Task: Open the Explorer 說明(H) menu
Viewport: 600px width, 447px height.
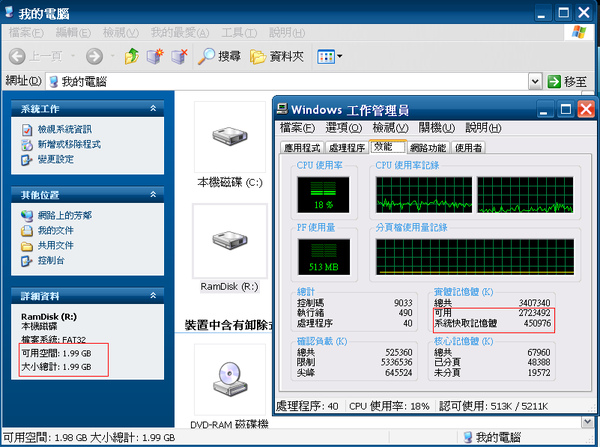Action: tap(287, 33)
